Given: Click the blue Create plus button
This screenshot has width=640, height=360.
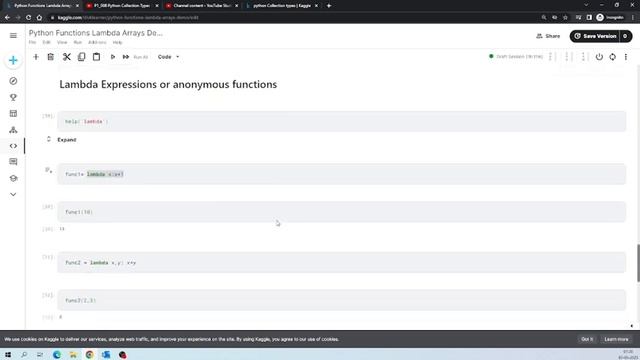Looking at the screenshot, I should 13,60.
